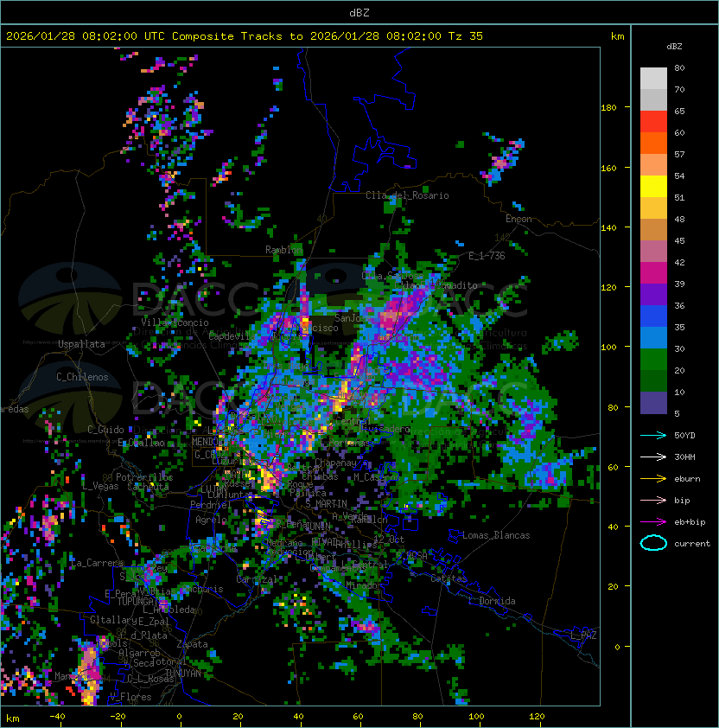Click the 'Villavicencio' map label
The width and height of the screenshot is (719, 728).
pyautogui.click(x=175, y=322)
